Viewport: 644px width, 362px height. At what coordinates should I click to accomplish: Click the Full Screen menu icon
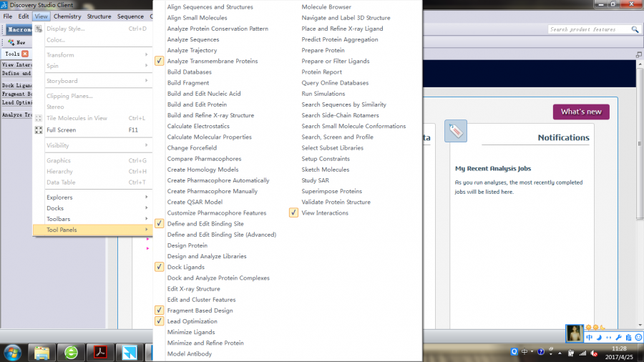tap(38, 130)
